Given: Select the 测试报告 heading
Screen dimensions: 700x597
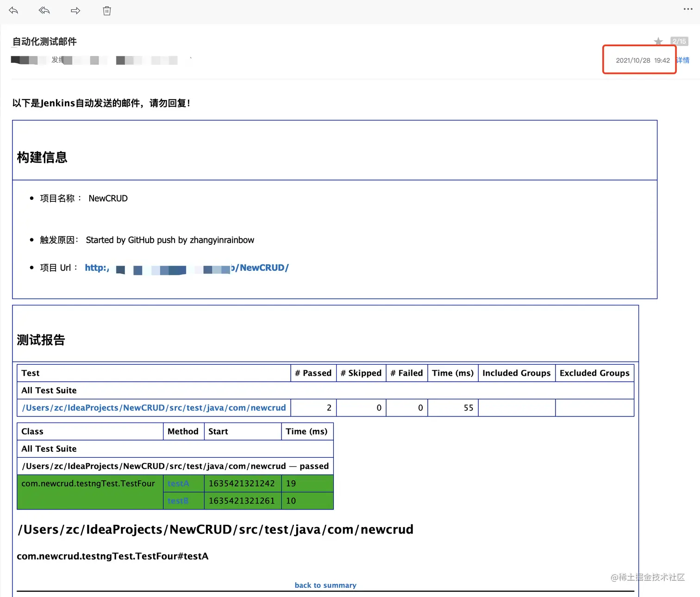Looking at the screenshot, I should [x=41, y=340].
